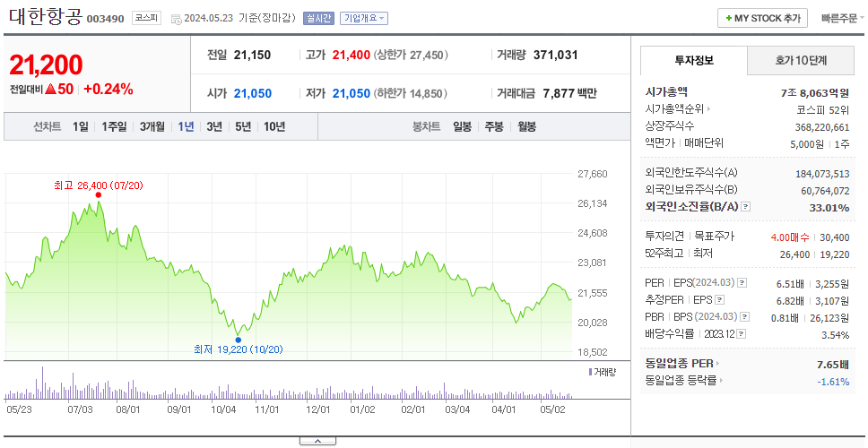Click the help icon next to 배당수익률 2023.12
Image resolution: width=868 pixels, height=448 pixels.
[x=742, y=334]
